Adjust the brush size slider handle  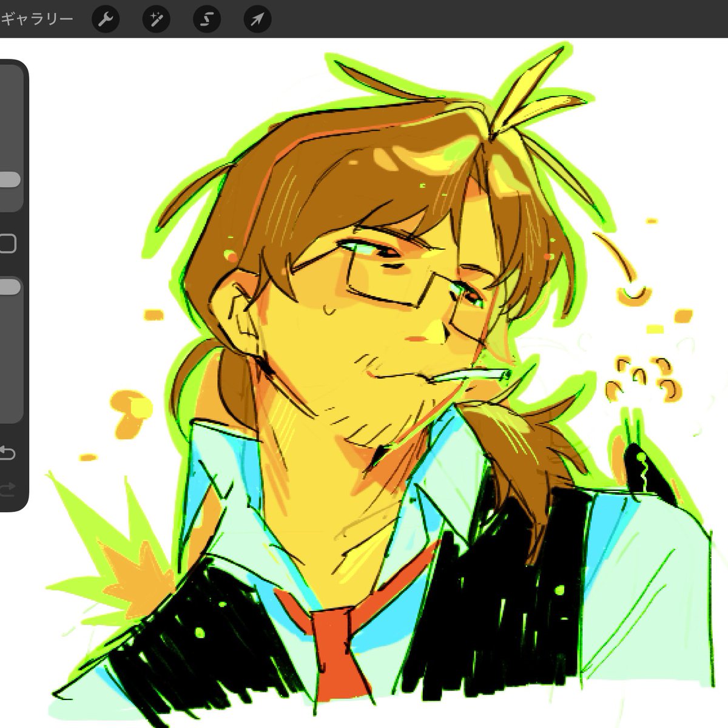[x=10, y=180]
